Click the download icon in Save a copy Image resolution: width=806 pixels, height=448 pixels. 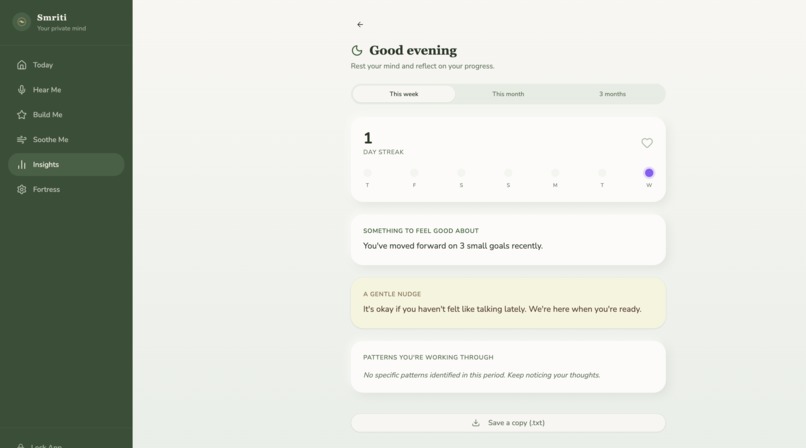click(476, 423)
